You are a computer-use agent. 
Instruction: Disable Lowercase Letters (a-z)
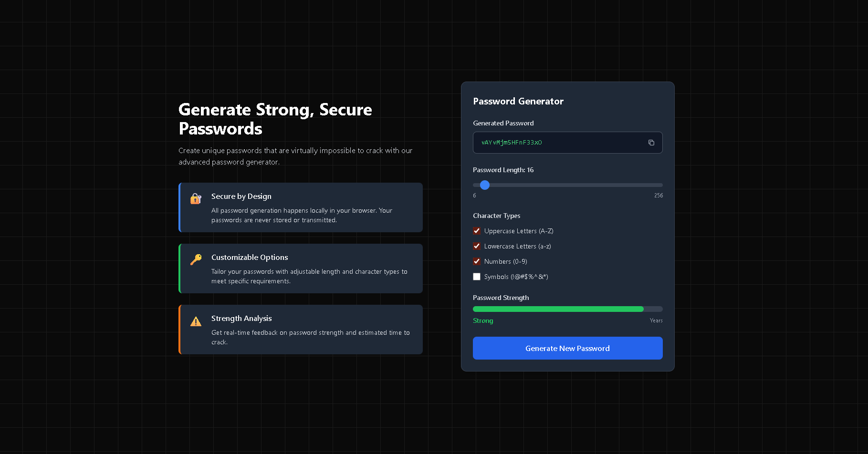point(477,246)
